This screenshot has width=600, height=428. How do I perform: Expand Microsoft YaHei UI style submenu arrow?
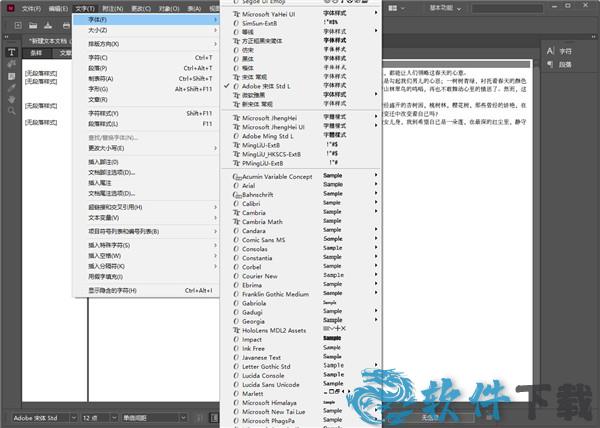(x=376, y=13)
